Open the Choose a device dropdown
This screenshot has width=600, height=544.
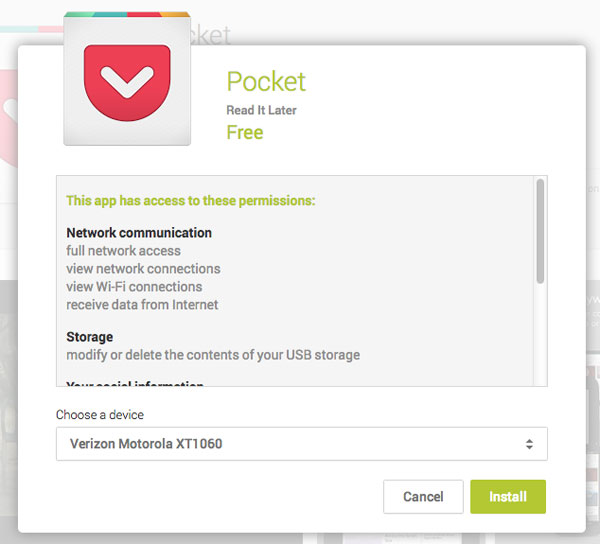[302, 444]
